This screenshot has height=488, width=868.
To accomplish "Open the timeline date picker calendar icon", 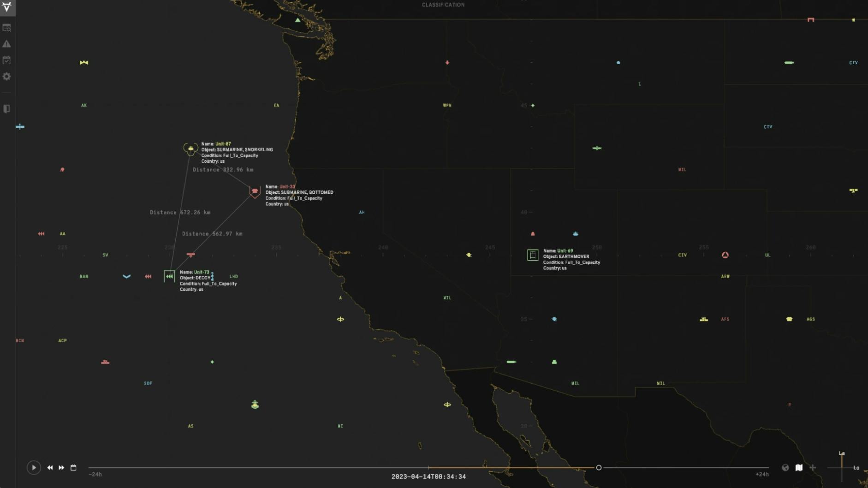I will [x=73, y=468].
